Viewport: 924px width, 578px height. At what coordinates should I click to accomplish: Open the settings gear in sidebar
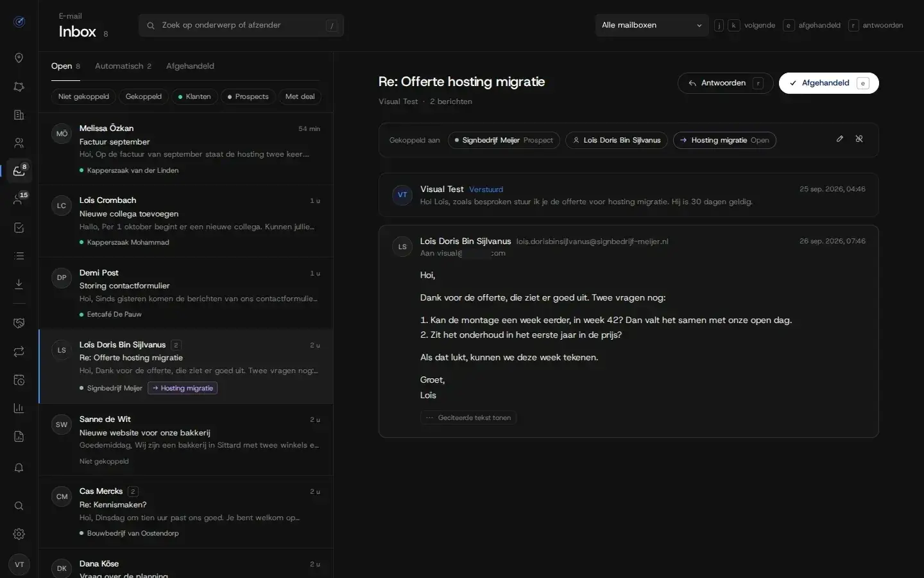[x=19, y=534]
